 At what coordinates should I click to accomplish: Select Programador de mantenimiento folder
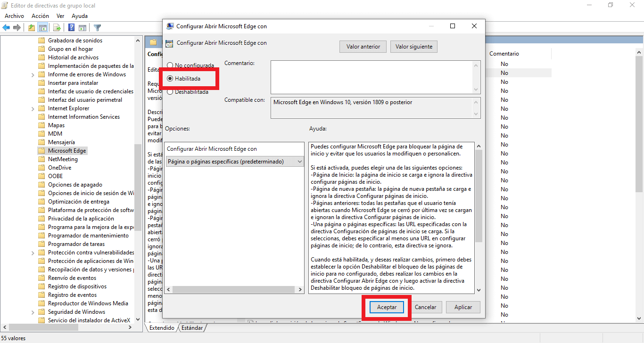tap(88, 236)
